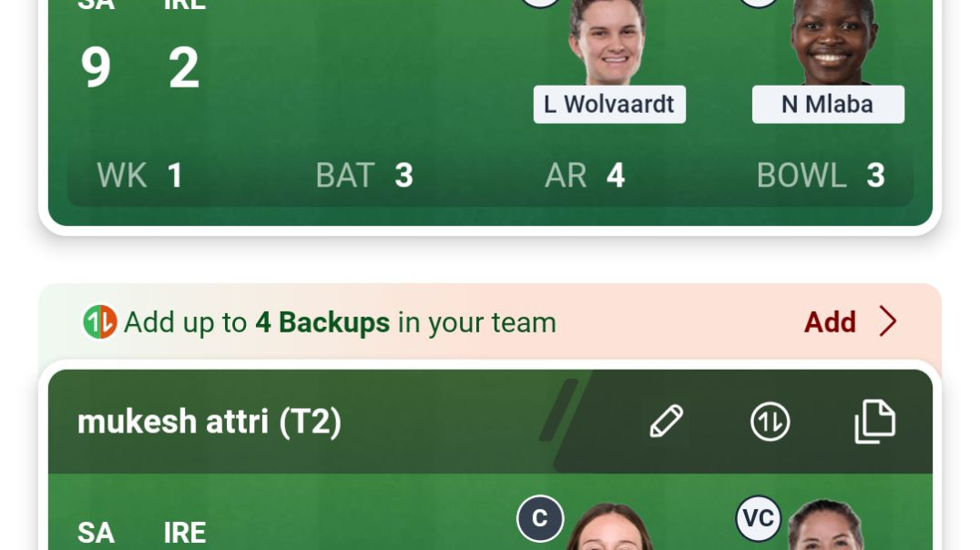Click the green-orange backups icon in banner
Screen dimensions: 980x550
pyautogui.click(x=100, y=321)
